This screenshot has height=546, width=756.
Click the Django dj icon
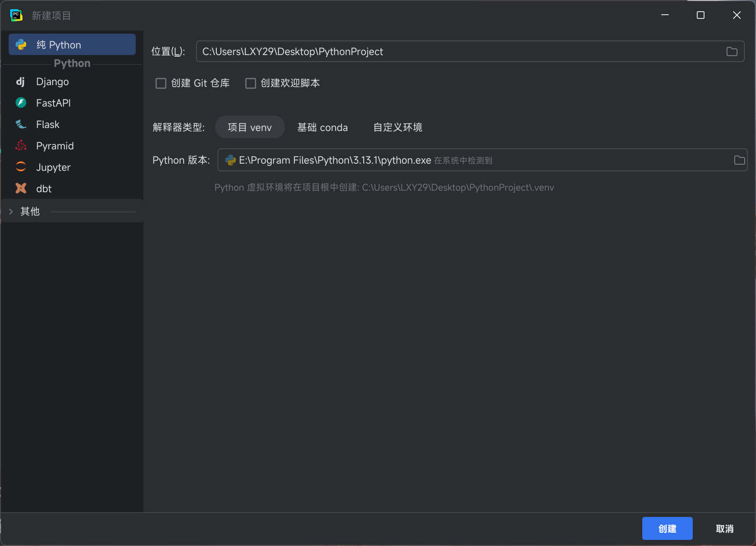point(20,82)
